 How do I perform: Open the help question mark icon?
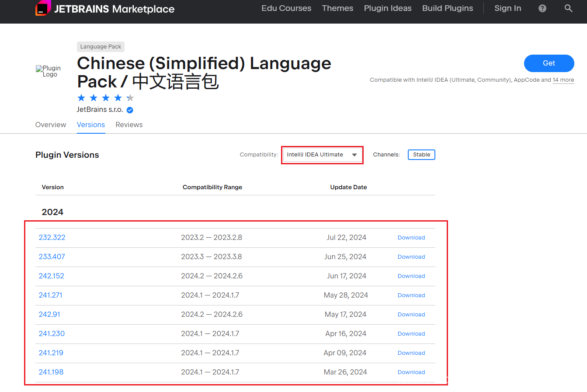pos(542,8)
